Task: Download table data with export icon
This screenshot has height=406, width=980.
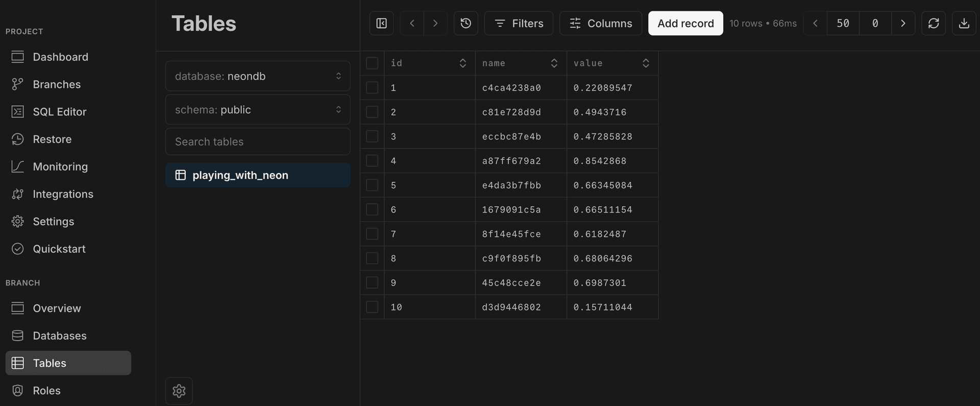Action: coord(964,23)
